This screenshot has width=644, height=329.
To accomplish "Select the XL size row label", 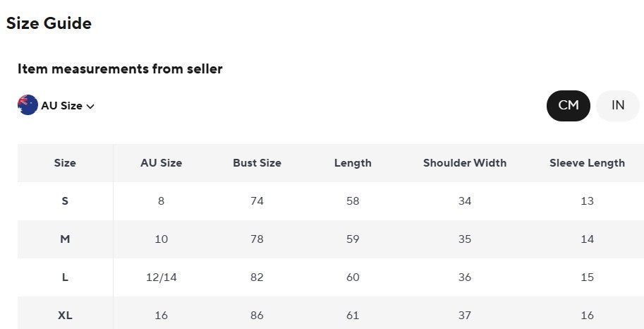I will tap(65, 316).
